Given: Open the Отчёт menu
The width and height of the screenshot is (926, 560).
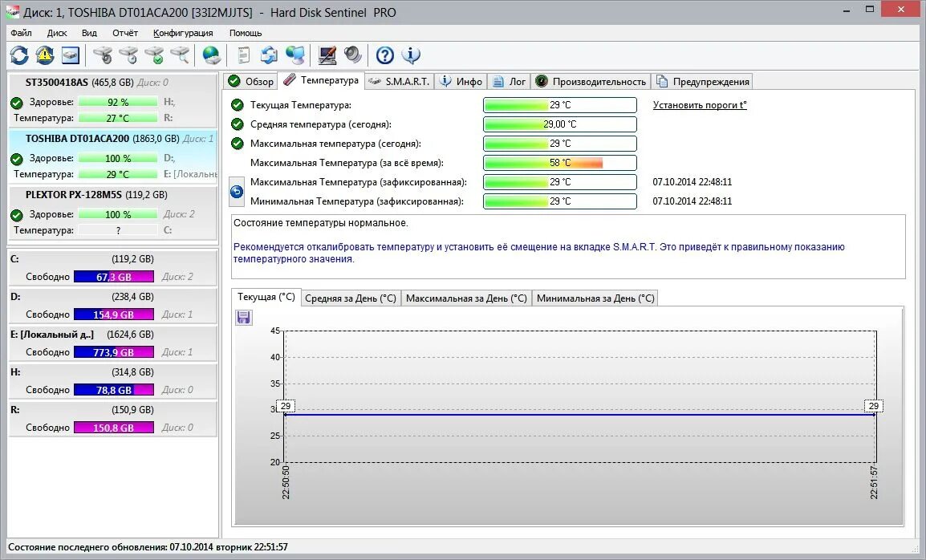Looking at the screenshot, I should (124, 33).
